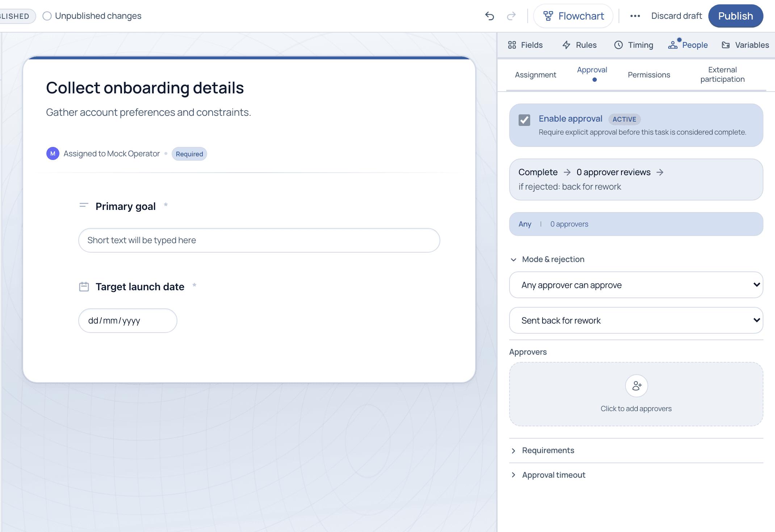The height and width of the screenshot is (532, 775).
Task: Click the Target launch date input
Action: (128, 321)
